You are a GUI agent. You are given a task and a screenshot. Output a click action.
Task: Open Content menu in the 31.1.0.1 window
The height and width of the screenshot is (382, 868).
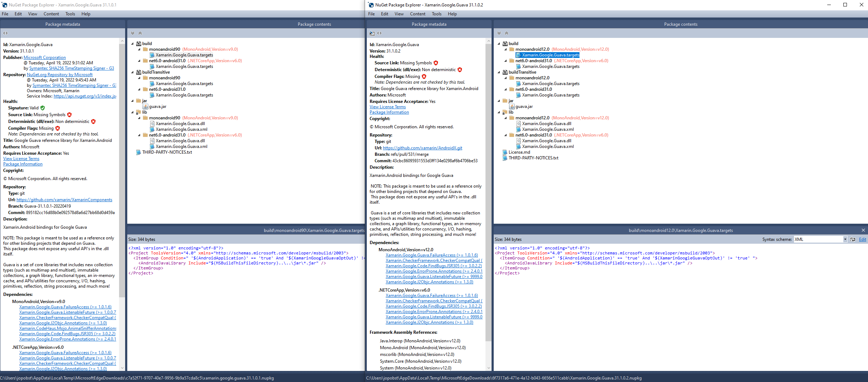51,14
